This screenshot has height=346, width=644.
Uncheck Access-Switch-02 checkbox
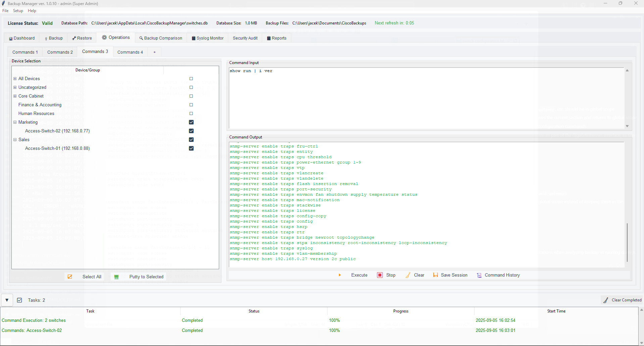(191, 131)
